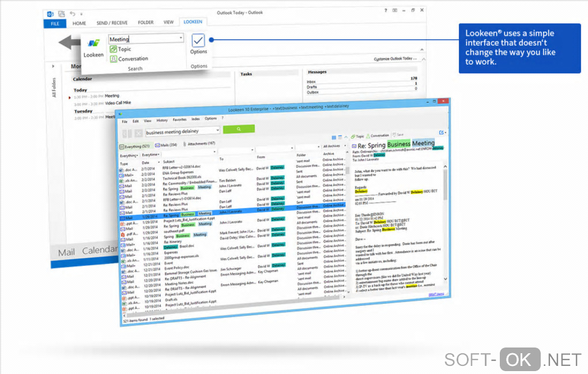Switch to list layout view icon in Lookeen
Image resolution: width=588 pixels, height=374 pixels.
point(340,138)
